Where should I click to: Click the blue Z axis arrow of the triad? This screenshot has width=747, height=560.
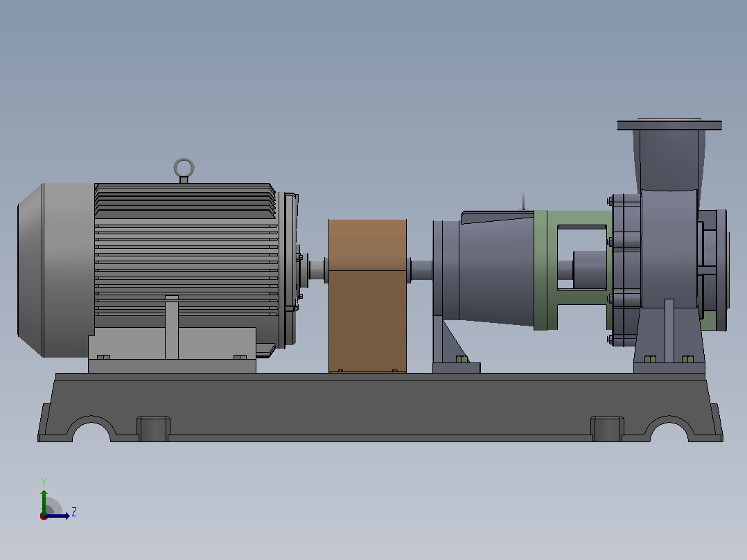[x=57, y=516]
